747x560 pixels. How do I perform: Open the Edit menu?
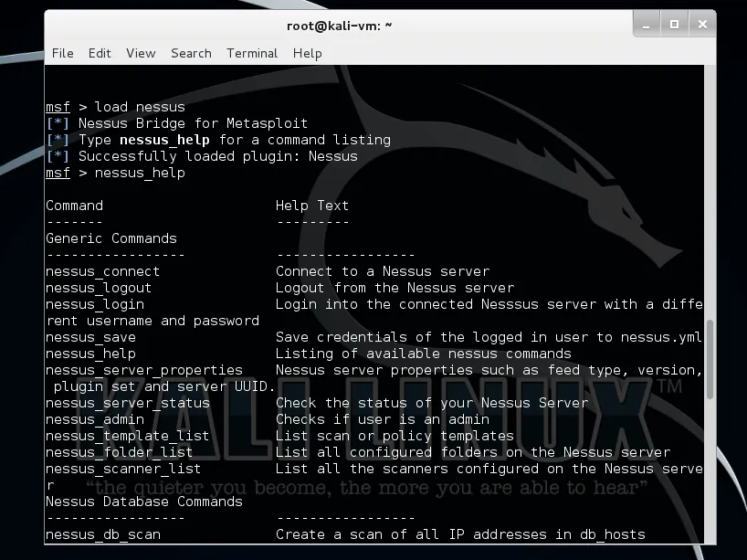[100, 53]
